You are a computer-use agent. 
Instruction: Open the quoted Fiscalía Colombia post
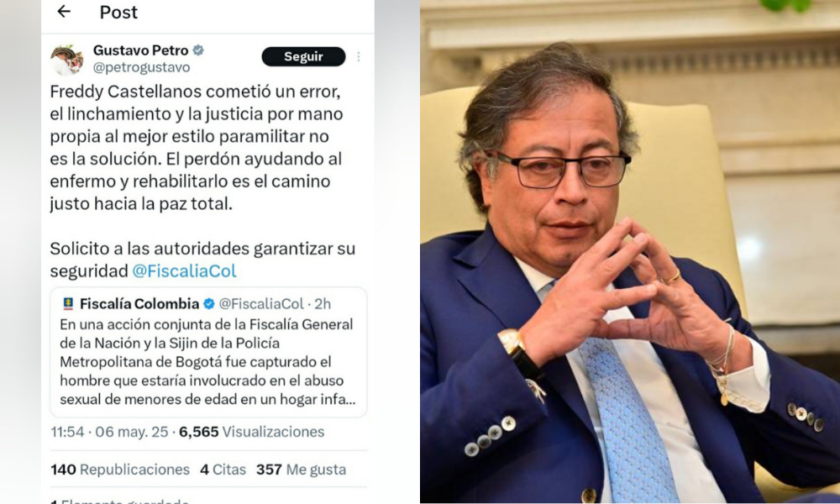click(x=208, y=352)
